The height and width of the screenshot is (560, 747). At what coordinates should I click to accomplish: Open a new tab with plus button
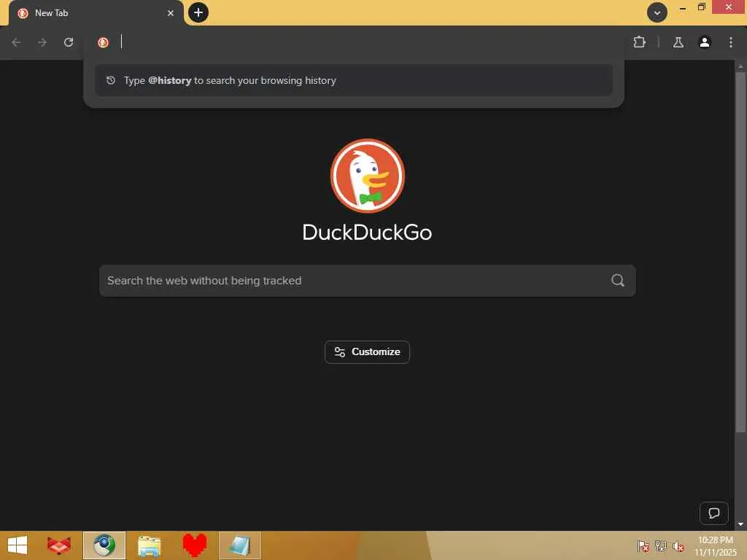pyautogui.click(x=198, y=12)
